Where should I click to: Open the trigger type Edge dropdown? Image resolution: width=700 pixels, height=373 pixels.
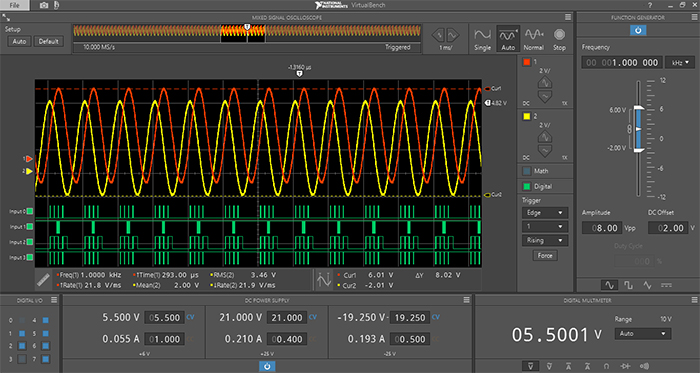click(545, 213)
